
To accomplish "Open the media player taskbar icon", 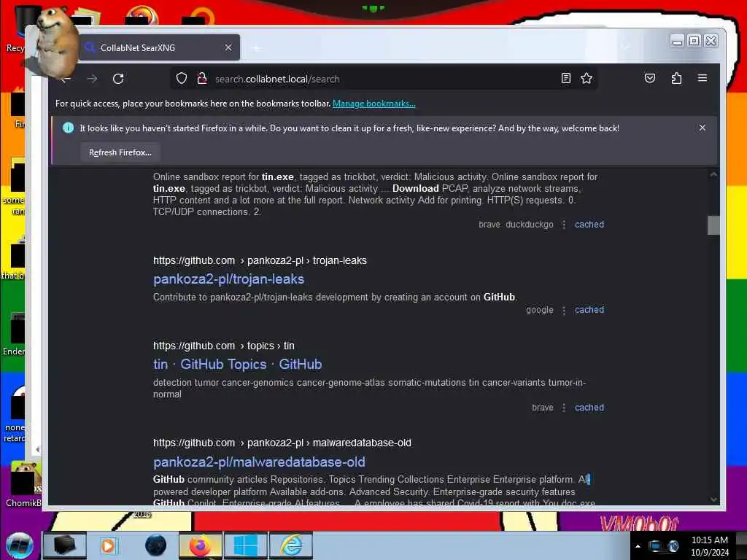I will [108, 545].
